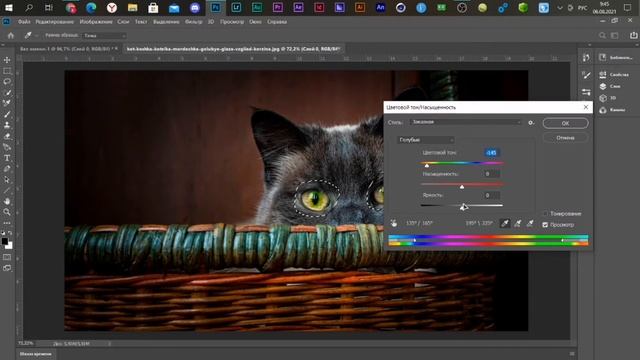Open the Слои panel

tap(610, 87)
